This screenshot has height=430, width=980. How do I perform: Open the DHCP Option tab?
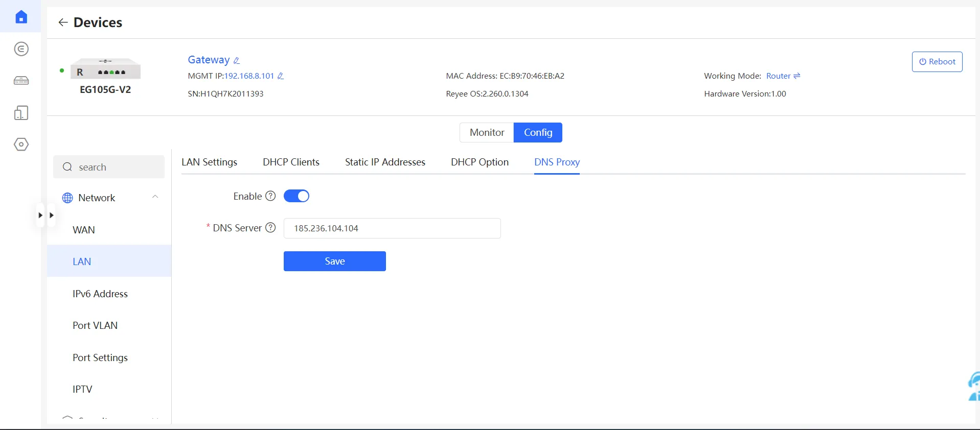coord(480,162)
